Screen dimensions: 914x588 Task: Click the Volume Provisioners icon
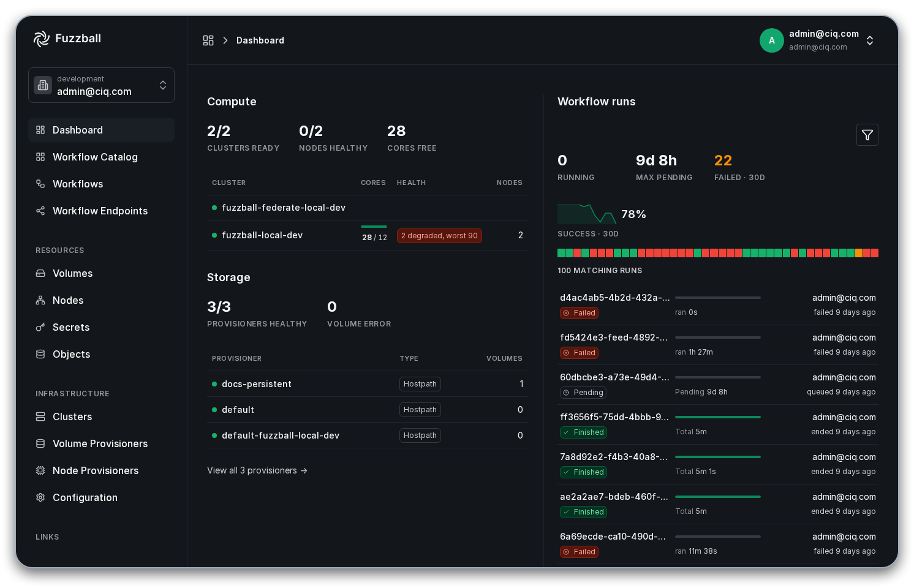click(x=40, y=443)
